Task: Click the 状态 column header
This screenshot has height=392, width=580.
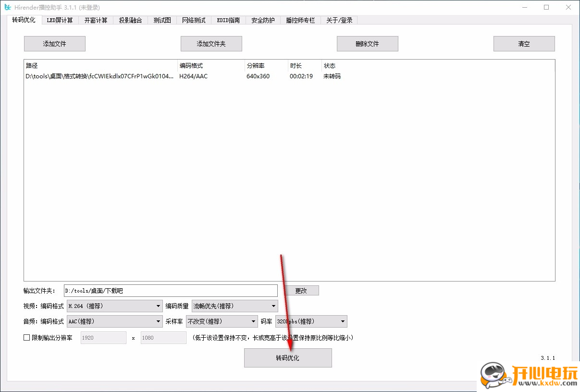Action: click(x=330, y=66)
